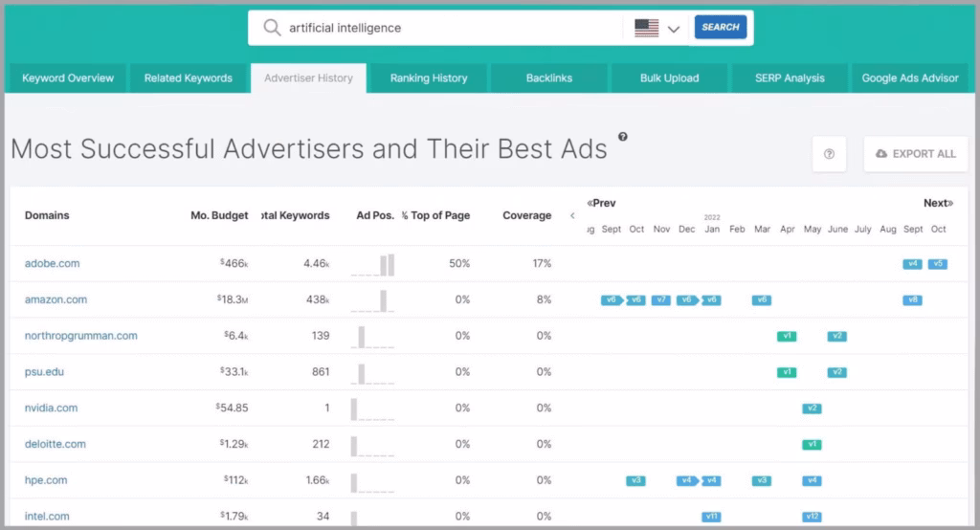980x530 pixels.
Task: Click the US flag country icon
Action: [x=647, y=28]
